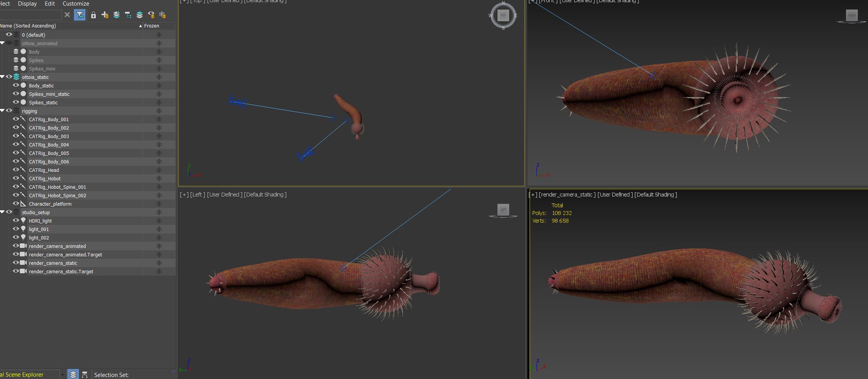This screenshot has width=868, height=379.
Task: Click the [Left] viewport view label
Action: (198, 195)
